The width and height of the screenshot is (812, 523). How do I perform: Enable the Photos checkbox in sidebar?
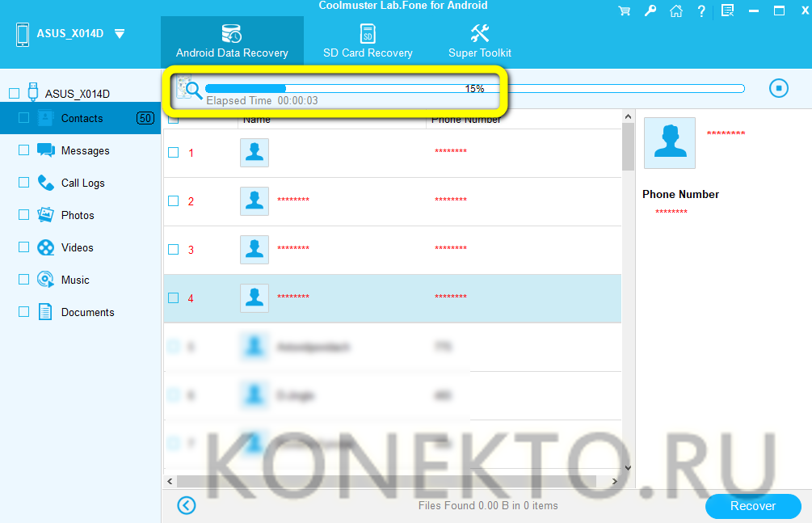tap(23, 215)
